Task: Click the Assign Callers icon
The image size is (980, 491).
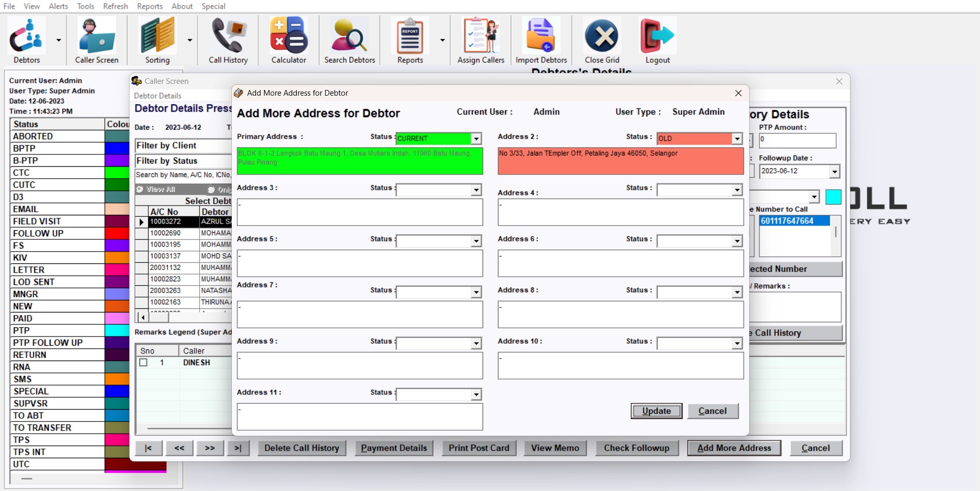Action: 481,36
